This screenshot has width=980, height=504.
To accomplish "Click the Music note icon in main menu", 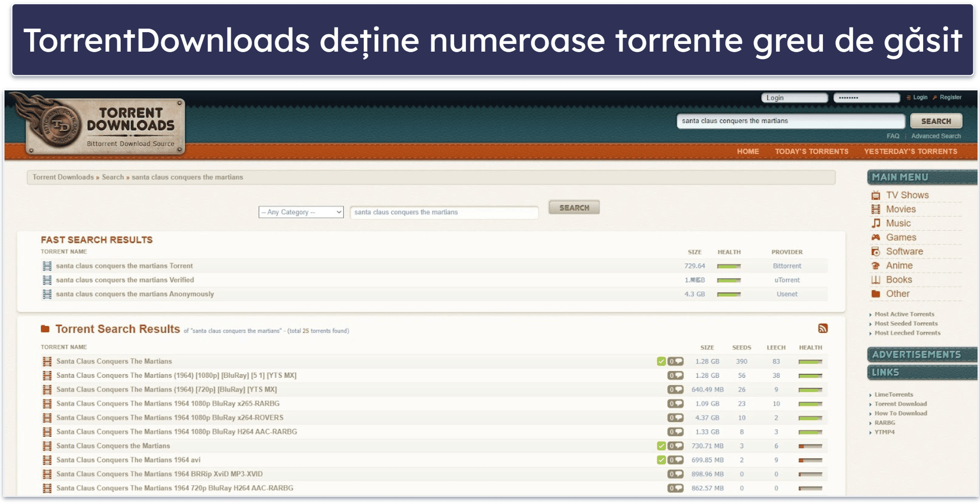I will [876, 223].
